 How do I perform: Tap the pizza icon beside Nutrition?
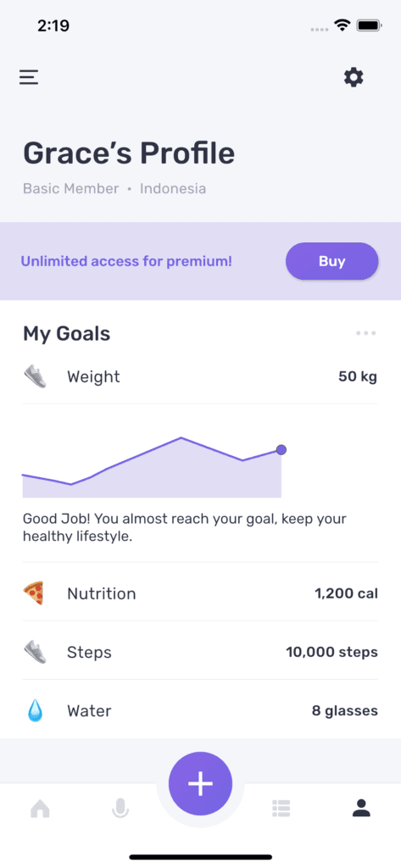tap(34, 593)
